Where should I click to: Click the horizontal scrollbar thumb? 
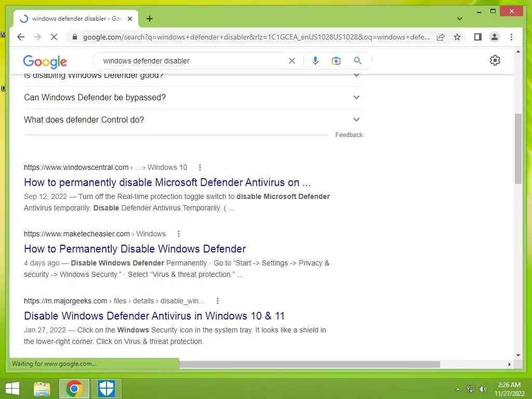point(310,364)
